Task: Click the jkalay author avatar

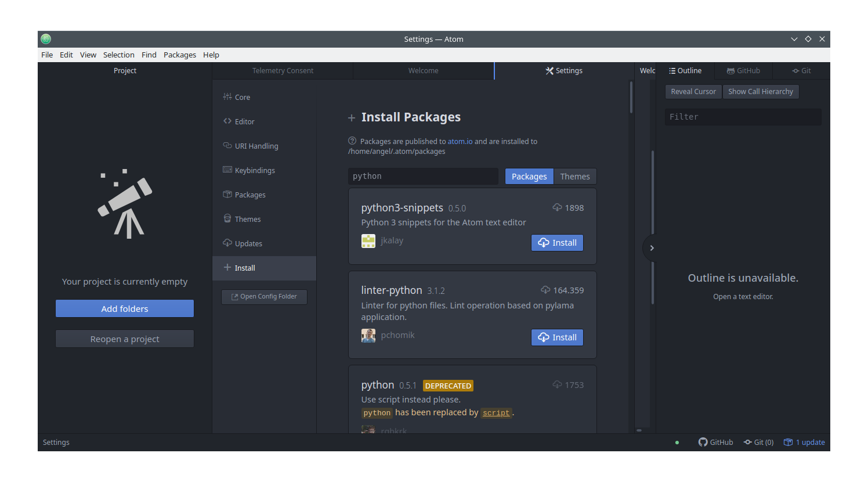Action: coord(368,241)
